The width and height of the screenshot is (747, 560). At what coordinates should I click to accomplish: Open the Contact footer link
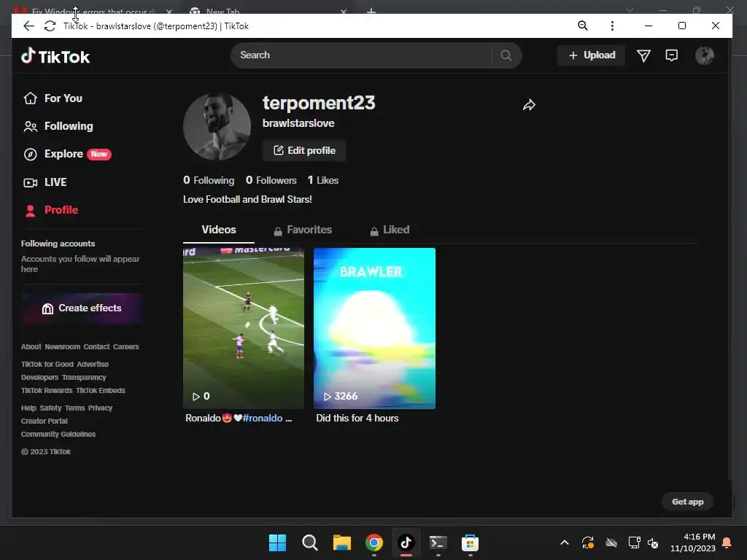tap(97, 346)
